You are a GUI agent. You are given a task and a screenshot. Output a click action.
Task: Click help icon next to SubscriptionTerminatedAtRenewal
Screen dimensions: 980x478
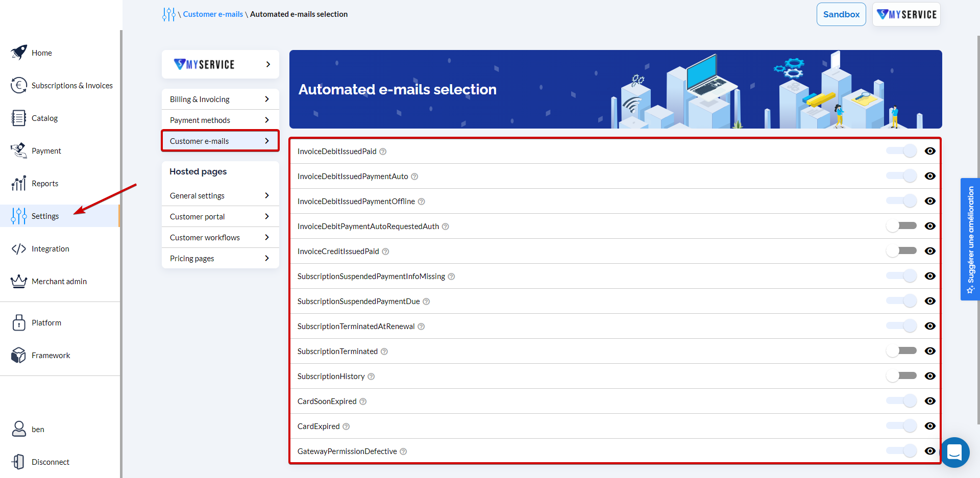click(x=421, y=326)
